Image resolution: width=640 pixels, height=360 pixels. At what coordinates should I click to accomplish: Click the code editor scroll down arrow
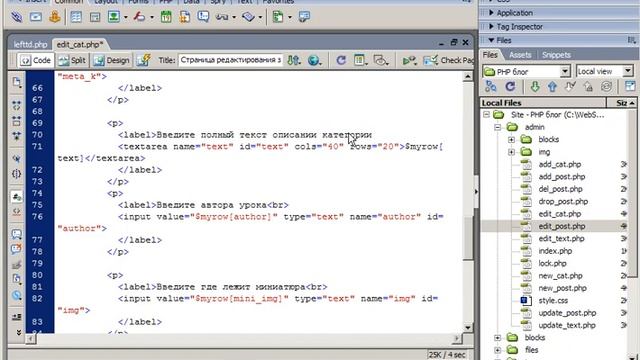tap(468, 327)
